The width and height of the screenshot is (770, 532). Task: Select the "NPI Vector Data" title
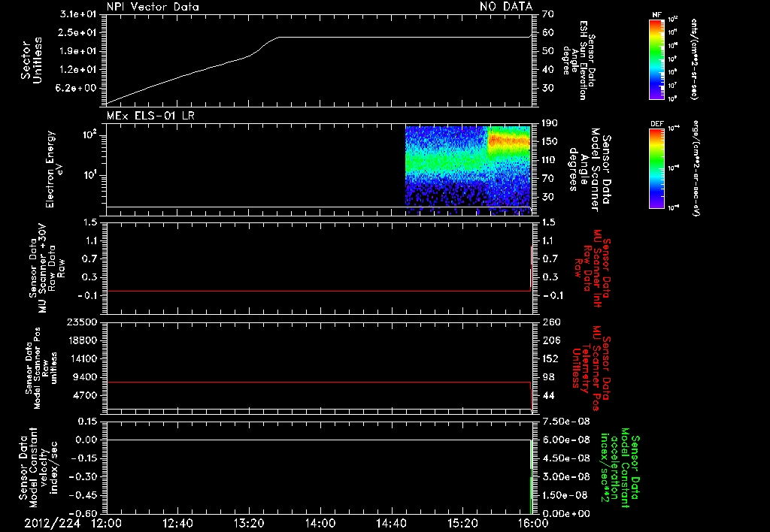pos(153,7)
